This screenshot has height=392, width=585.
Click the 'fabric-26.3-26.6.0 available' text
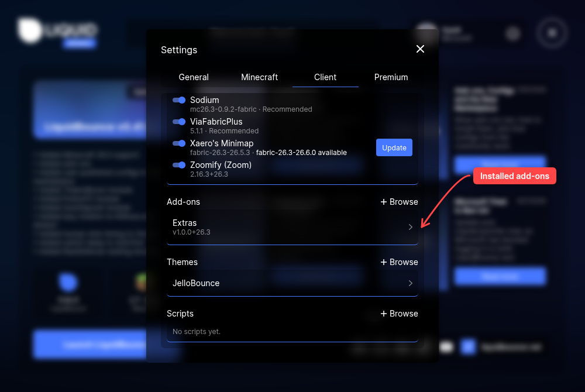301,153
